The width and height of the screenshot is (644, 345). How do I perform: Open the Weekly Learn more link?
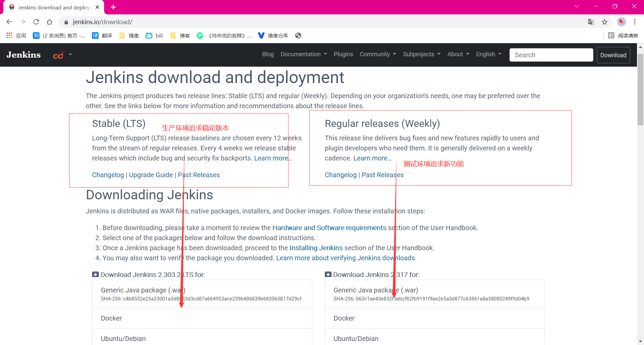tap(373, 158)
